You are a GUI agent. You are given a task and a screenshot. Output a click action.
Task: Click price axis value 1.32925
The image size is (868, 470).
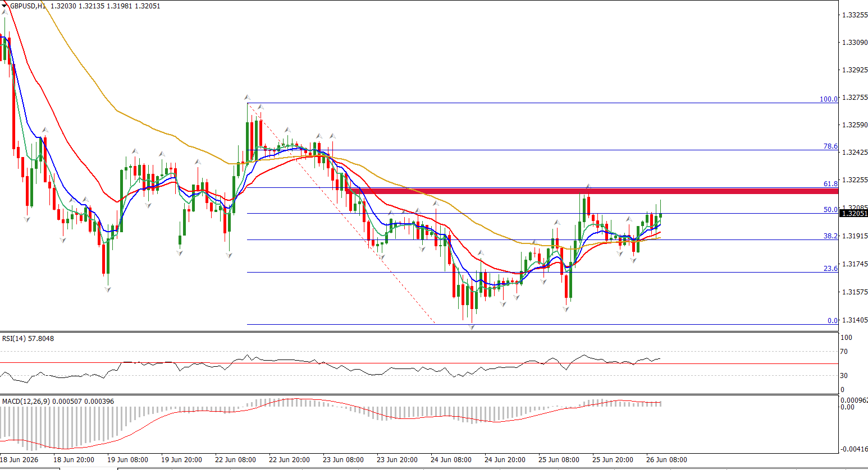pyautogui.click(x=855, y=70)
